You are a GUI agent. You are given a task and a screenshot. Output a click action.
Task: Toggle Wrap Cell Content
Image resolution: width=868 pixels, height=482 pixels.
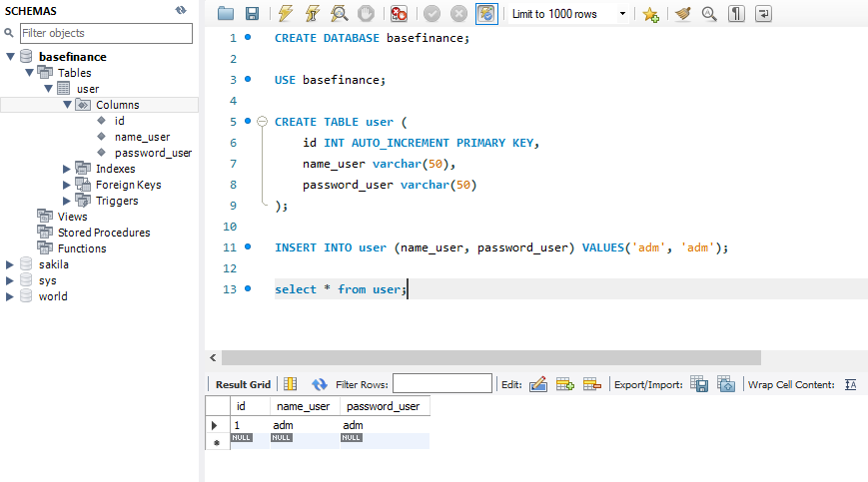[851, 385]
